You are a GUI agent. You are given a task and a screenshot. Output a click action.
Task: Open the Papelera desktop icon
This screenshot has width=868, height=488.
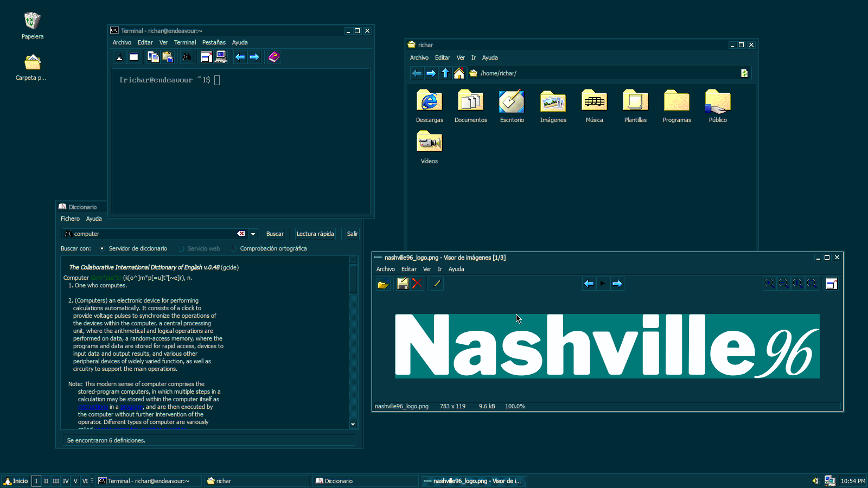coord(33,25)
